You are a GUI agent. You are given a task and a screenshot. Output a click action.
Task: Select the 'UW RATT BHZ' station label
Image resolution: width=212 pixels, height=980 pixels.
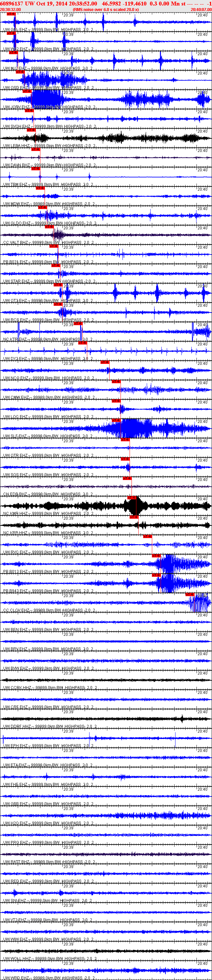pos(17,862)
